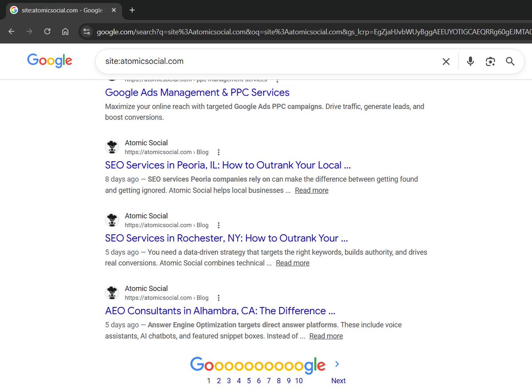The image size is (532, 392).
Task: Open site information icon in address bar
Action: (x=87, y=31)
